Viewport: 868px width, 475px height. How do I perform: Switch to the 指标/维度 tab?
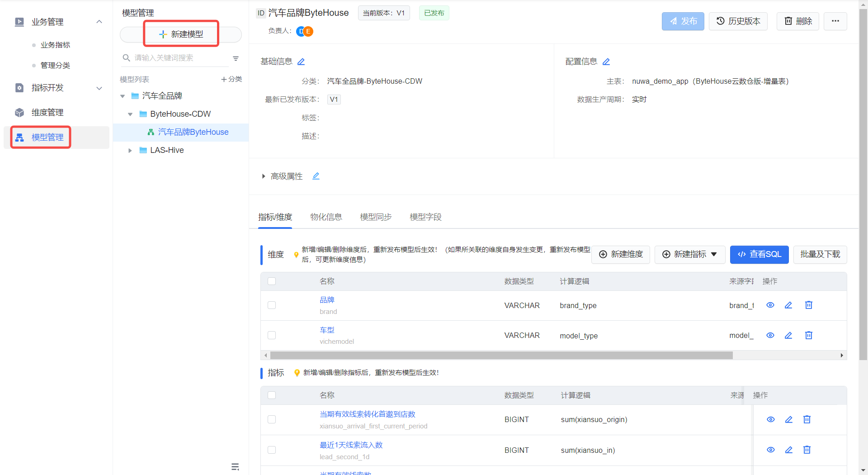(275, 217)
